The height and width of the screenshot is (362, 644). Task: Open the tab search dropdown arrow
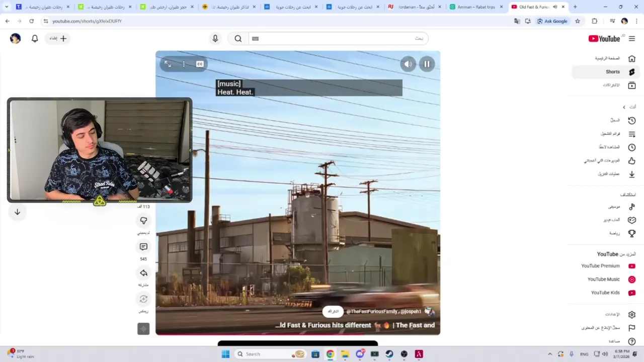coord(7,7)
